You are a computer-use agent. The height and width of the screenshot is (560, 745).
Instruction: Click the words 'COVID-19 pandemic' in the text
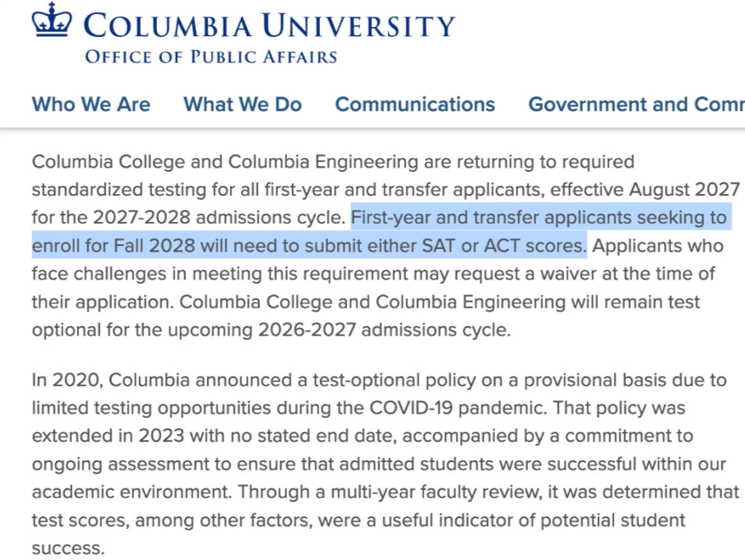click(456, 408)
